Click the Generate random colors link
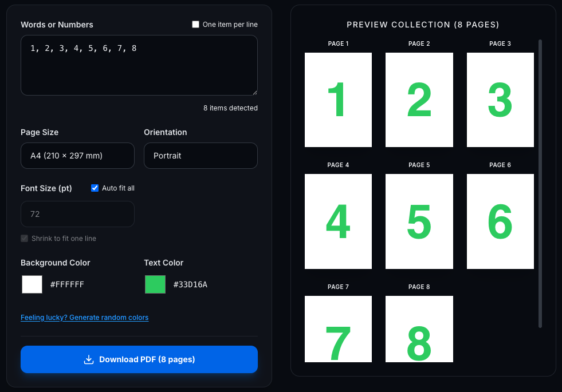The width and height of the screenshot is (562, 392). coord(85,318)
